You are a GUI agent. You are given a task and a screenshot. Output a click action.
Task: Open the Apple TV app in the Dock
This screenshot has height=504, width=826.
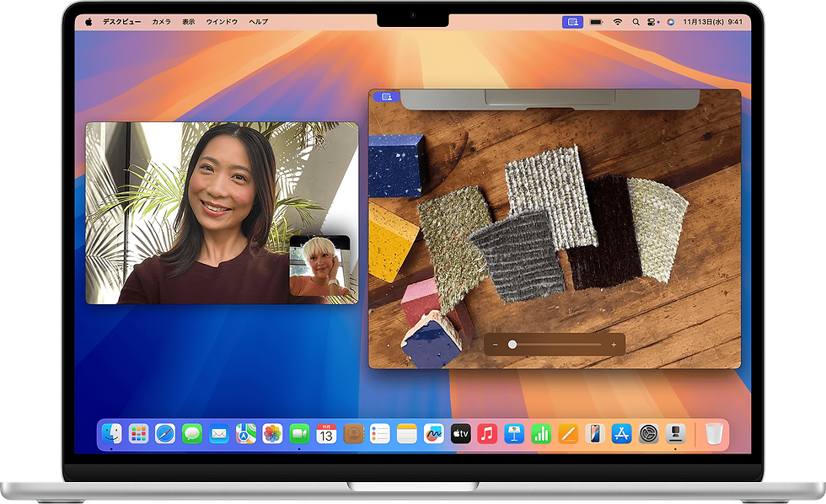[460, 434]
